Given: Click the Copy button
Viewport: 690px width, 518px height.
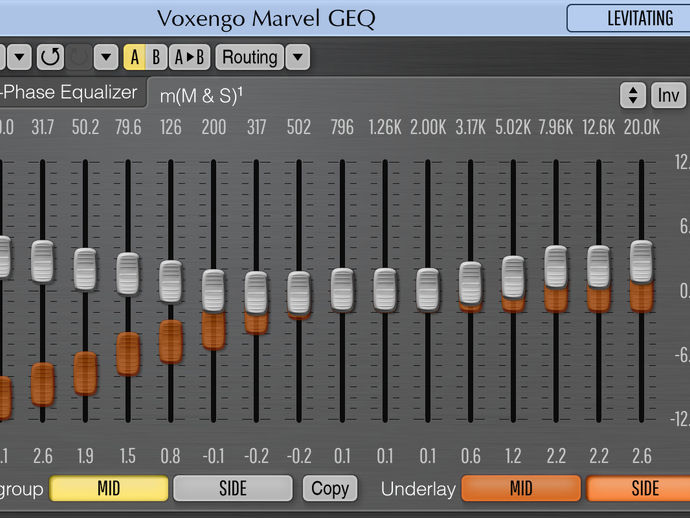Looking at the screenshot, I should 330,488.
